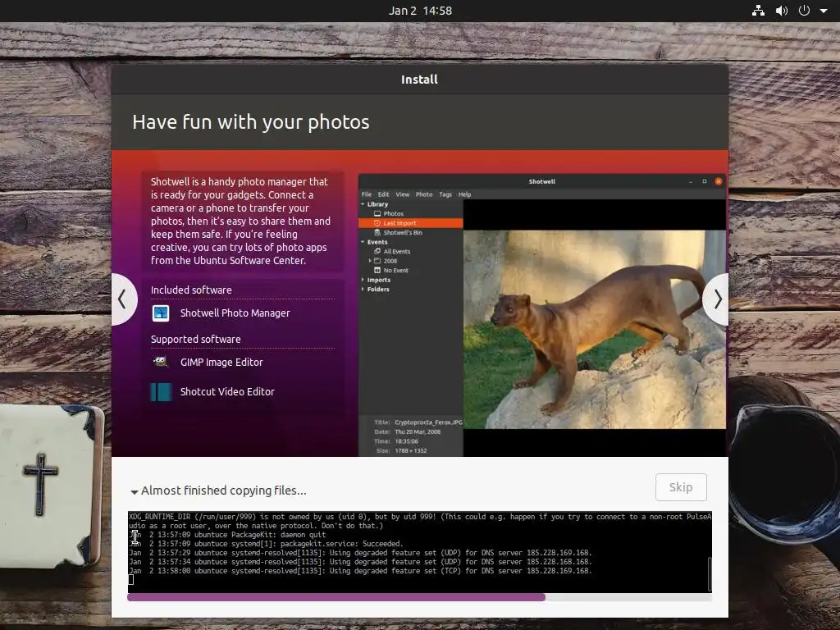
Task: Click the 'Install' window title
Action: [x=419, y=80]
